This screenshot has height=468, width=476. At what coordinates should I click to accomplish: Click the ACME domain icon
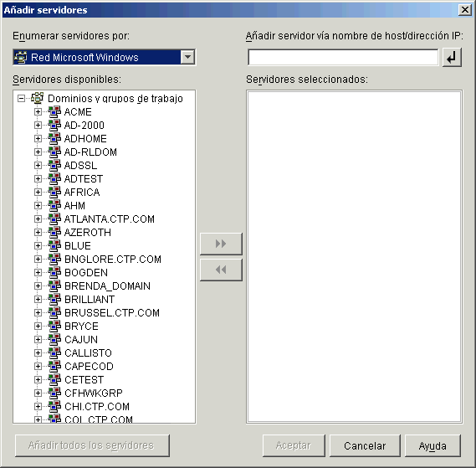tap(54, 112)
